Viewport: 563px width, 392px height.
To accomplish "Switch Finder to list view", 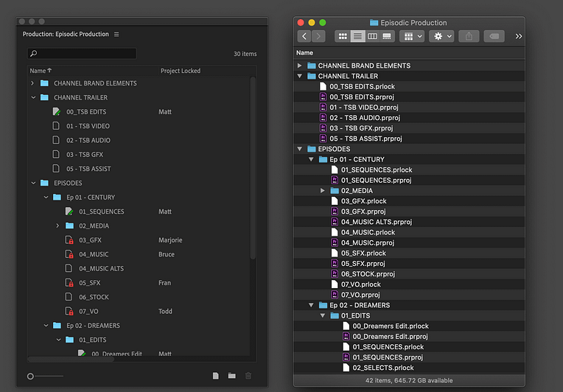I will coord(357,36).
